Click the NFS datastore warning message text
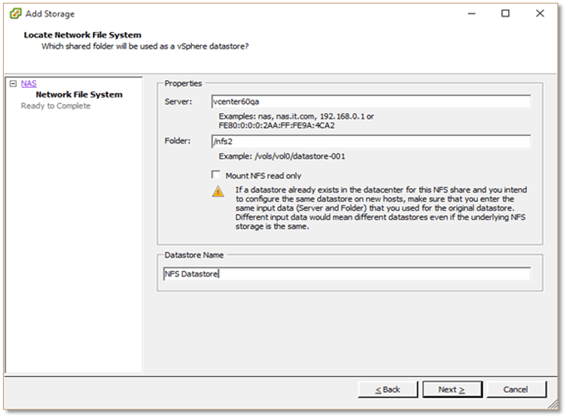567x418 pixels. click(x=381, y=208)
